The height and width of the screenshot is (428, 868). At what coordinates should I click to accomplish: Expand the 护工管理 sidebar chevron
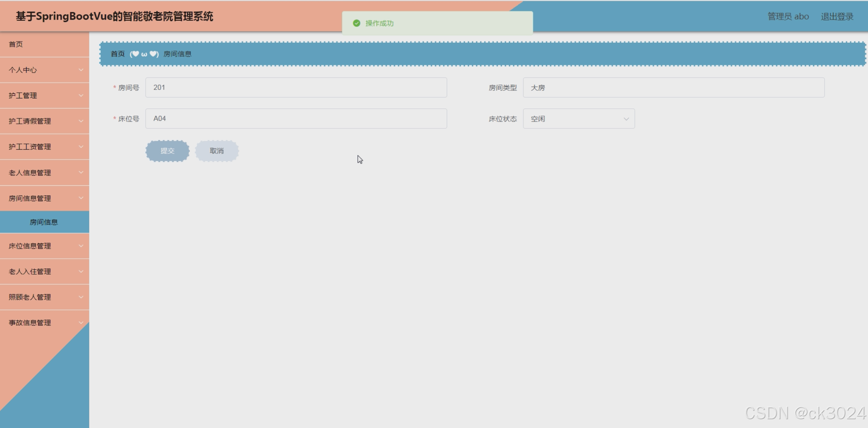pyautogui.click(x=81, y=95)
